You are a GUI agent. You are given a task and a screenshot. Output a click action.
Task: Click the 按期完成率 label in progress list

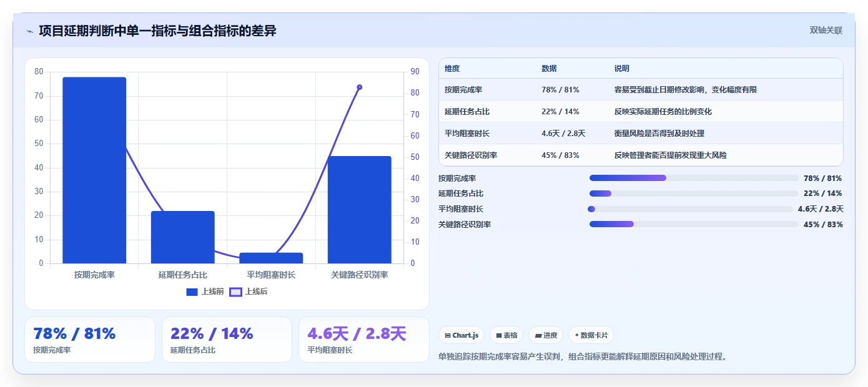[x=457, y=178]
